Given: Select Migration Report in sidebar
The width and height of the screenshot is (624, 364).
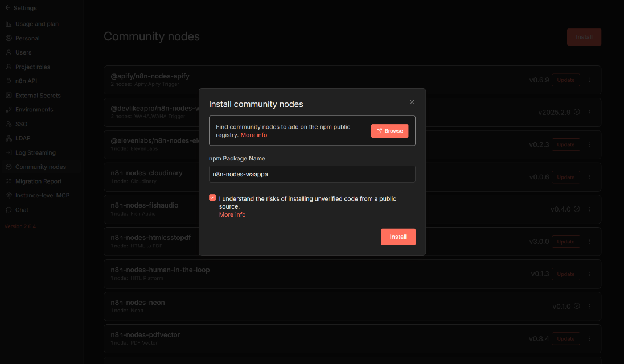Looking at the screenshot, I should coord(39,181).
